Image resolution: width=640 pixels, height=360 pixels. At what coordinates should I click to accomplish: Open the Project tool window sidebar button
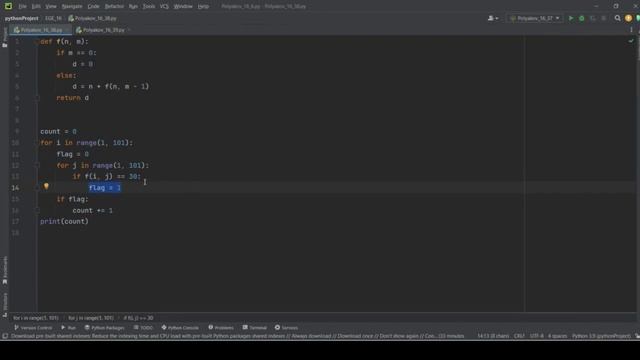(4, 38)
